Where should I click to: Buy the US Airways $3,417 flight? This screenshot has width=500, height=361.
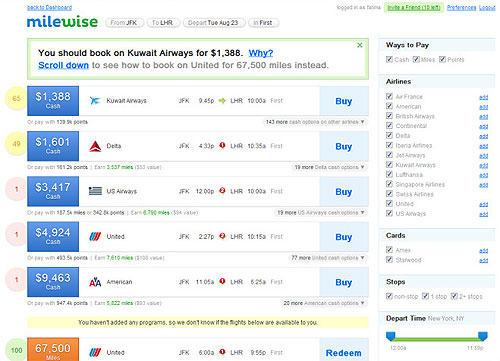(x=344, y=192)
